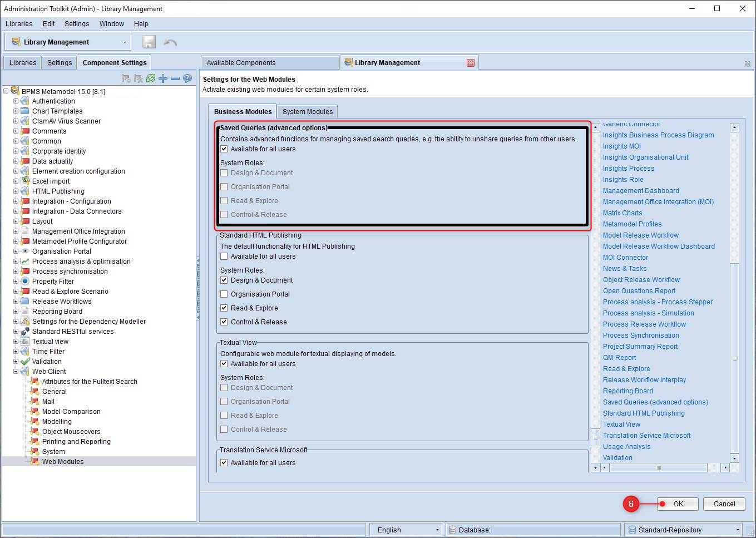
Task: Open the Help question mark icon above the tree
Action: (187, 78)
